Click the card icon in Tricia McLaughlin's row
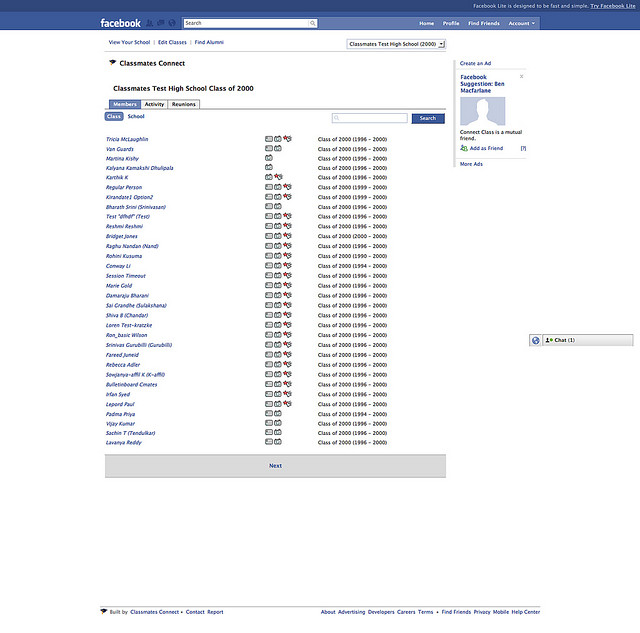 pyautogui.click(x=269, y=139)
